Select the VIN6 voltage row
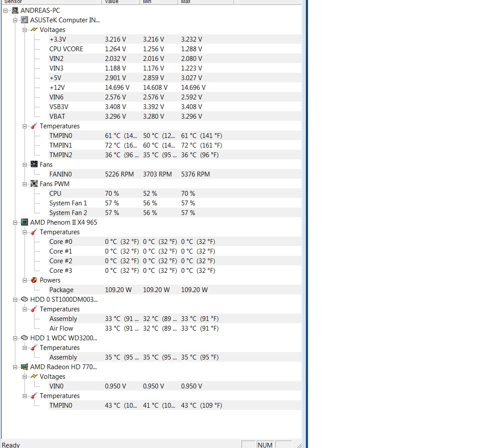Screen dimensions: 504x448 (175, 97)
